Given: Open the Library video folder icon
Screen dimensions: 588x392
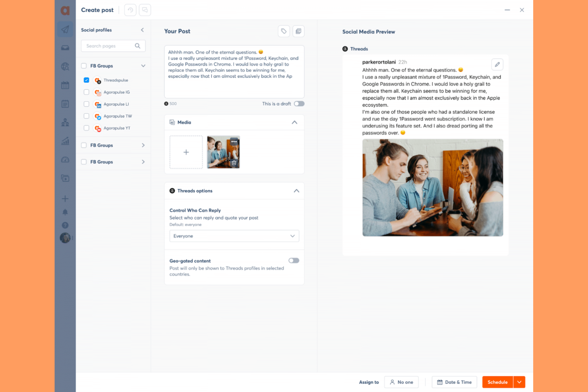Looking at the screenshot, I should coord(65,178).
